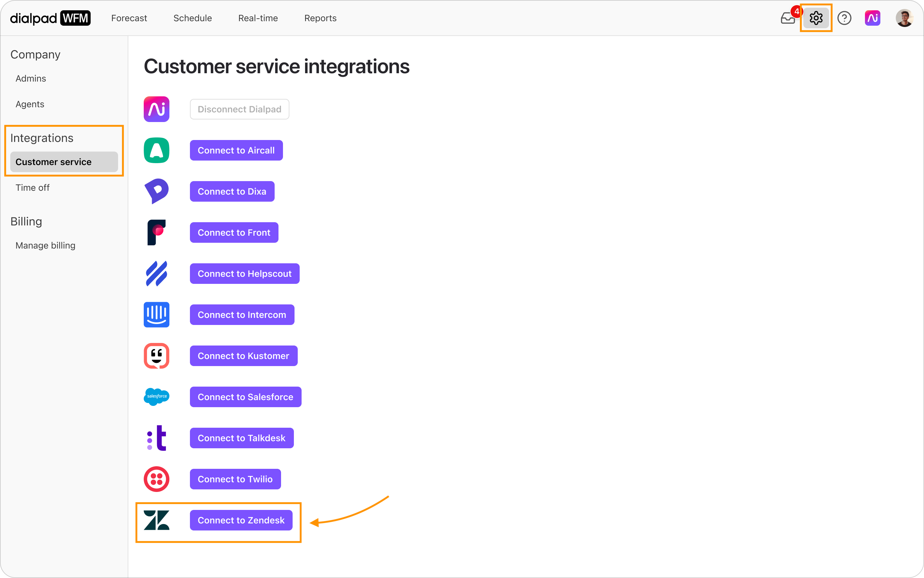Click Connect to Aircall
The width and height of the screenshot is (924, 578).
click(236, 150)
